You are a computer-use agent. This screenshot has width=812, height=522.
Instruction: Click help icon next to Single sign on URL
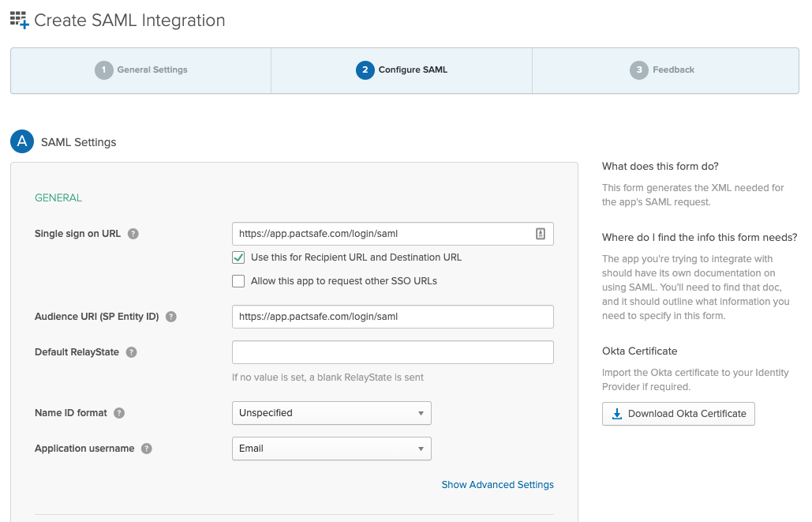(x=133, y=234)
